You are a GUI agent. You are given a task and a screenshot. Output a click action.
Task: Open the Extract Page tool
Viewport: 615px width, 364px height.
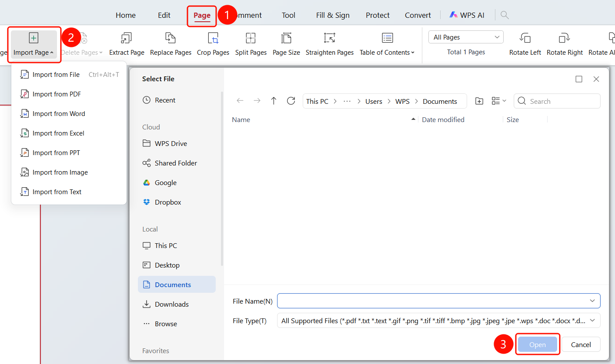[127, 44]
